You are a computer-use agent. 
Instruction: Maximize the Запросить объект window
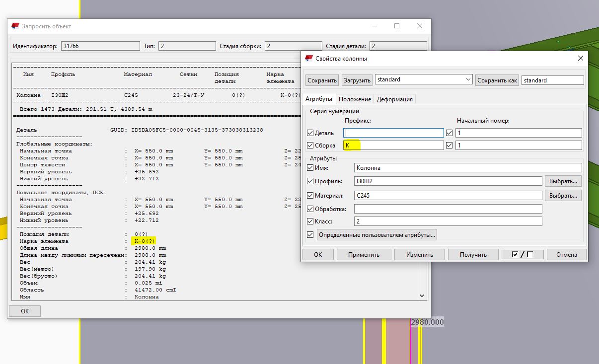[397, 26]
